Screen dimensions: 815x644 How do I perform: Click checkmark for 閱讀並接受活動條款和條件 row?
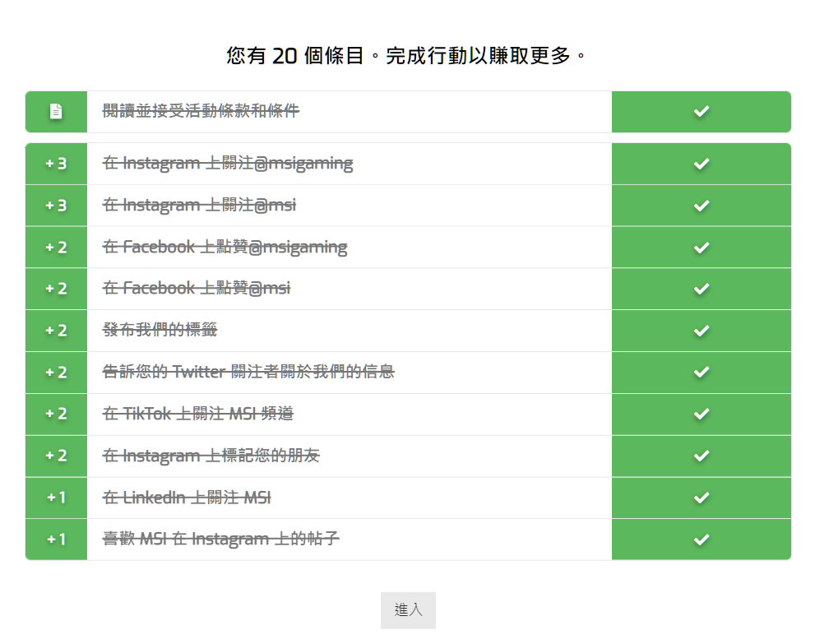702,111
